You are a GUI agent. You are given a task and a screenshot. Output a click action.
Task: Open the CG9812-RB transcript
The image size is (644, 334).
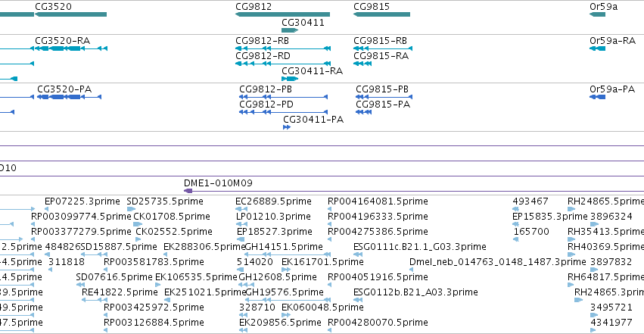pos(283,48)
